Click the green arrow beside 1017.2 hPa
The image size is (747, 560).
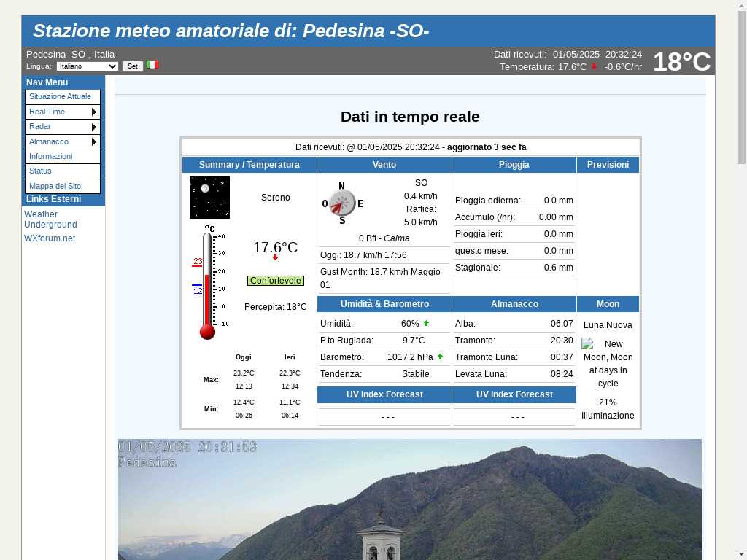440,357
